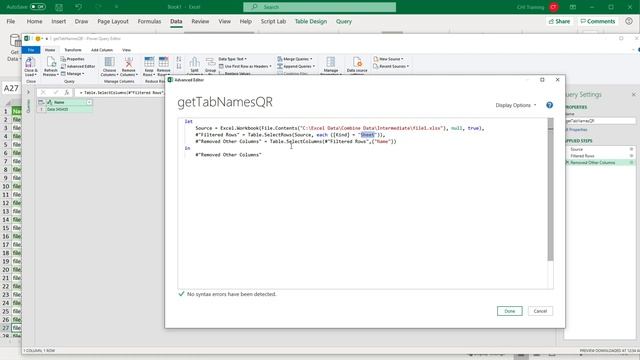
Task: Open the Data Type: Text dropdown
Action: (233, 59)
